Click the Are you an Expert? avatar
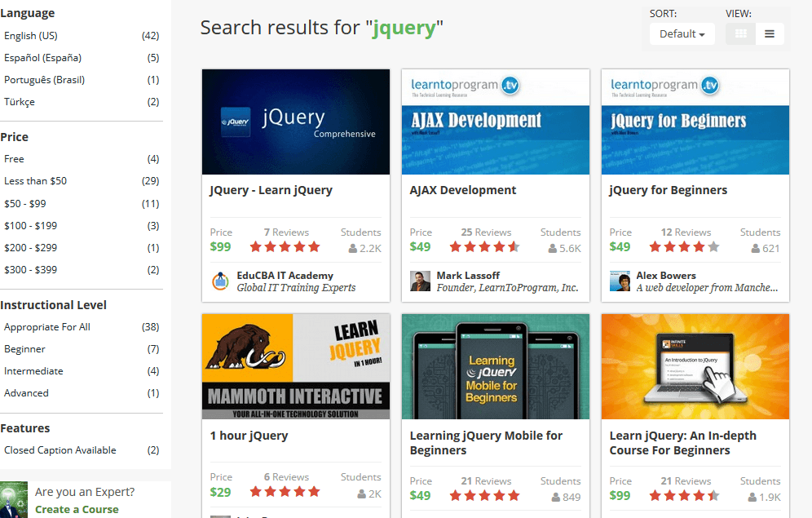 (14, 500)
